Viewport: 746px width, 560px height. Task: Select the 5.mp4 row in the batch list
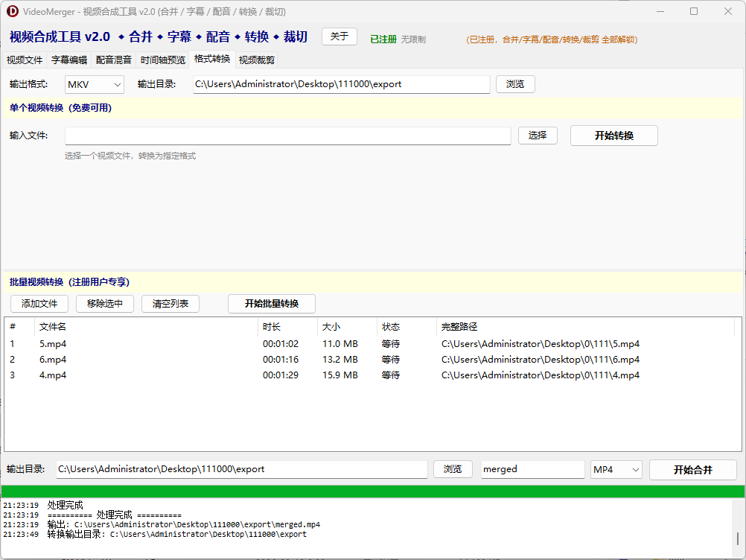point(149,343)
